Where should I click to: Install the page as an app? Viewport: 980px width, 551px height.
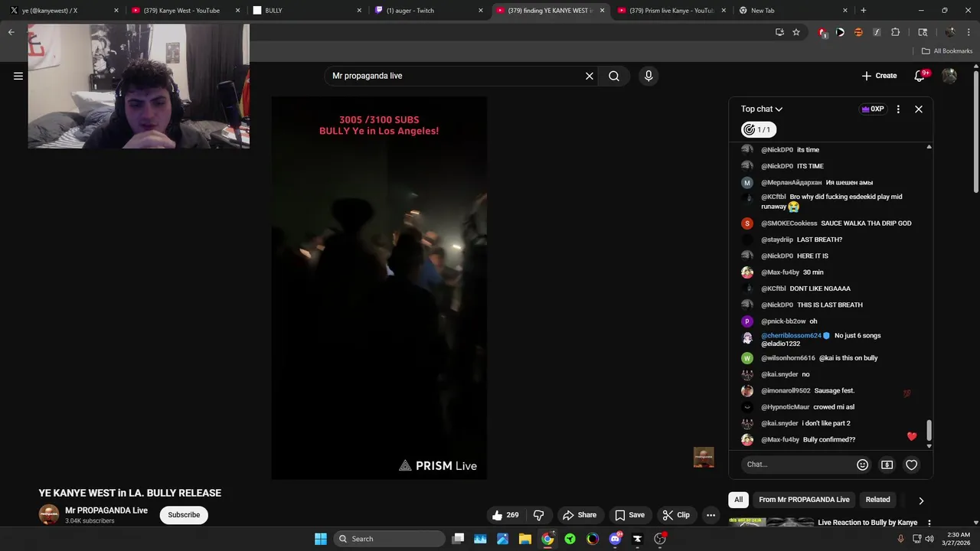[779, 32]
